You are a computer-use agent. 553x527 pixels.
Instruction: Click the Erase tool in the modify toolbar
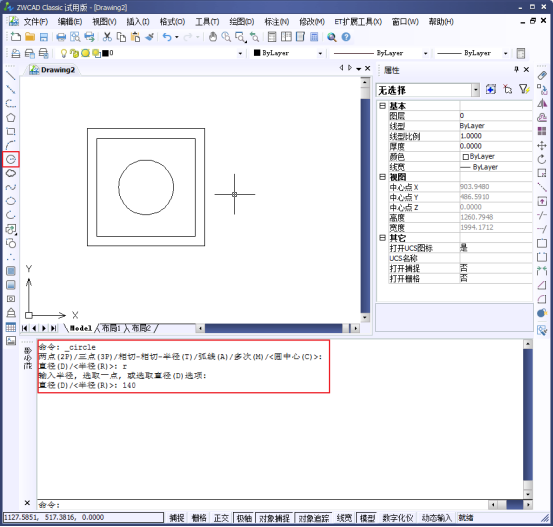point(542,75)
